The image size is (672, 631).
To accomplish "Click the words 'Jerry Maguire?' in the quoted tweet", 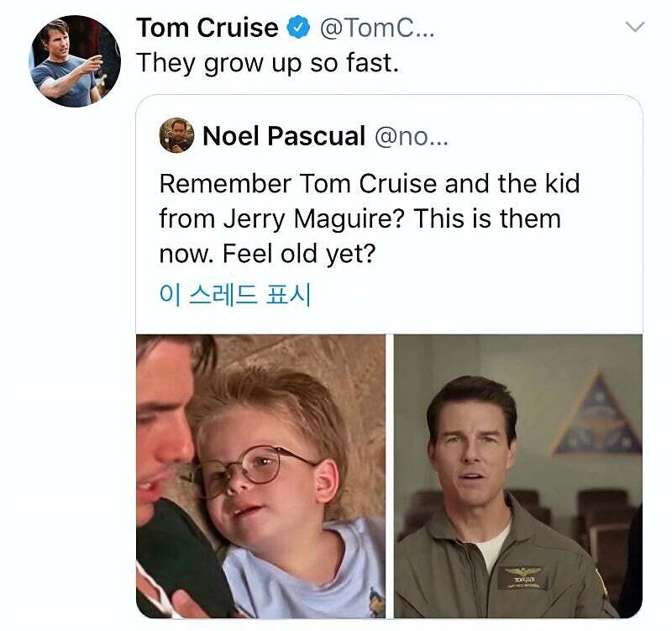I will 314,219.
